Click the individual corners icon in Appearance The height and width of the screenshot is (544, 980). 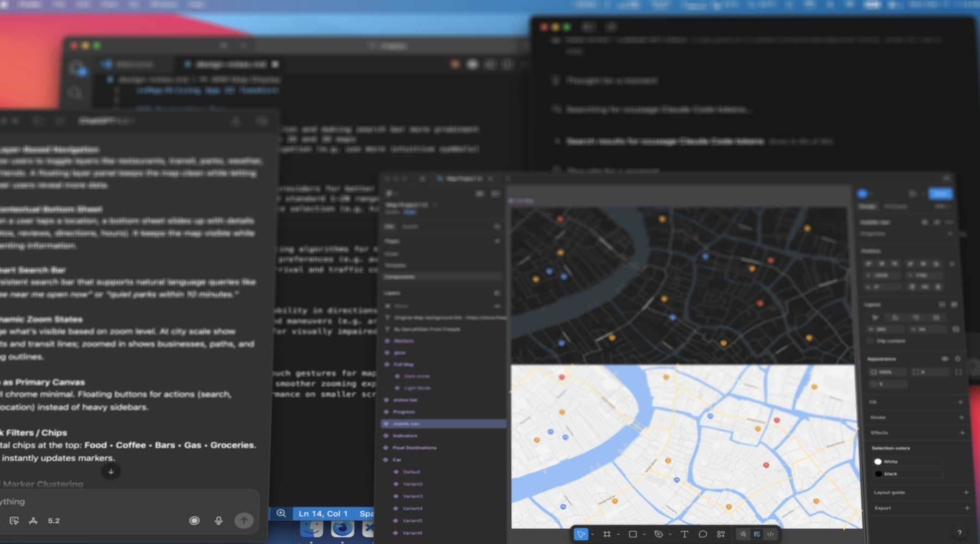point(958,372)
